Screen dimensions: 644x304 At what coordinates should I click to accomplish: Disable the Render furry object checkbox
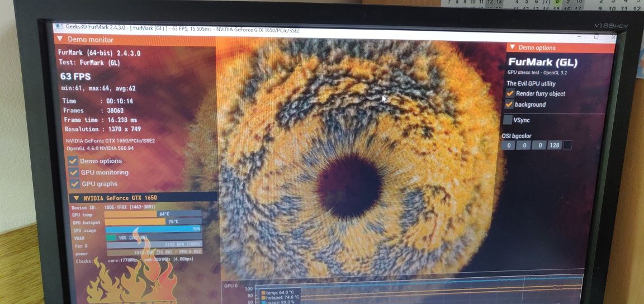click(x=510, y=93)
